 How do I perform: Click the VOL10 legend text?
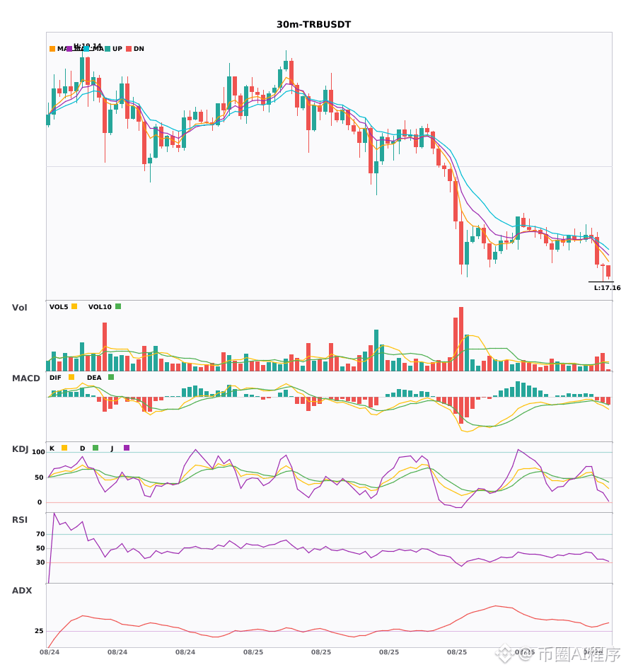[x=100, y=307]
